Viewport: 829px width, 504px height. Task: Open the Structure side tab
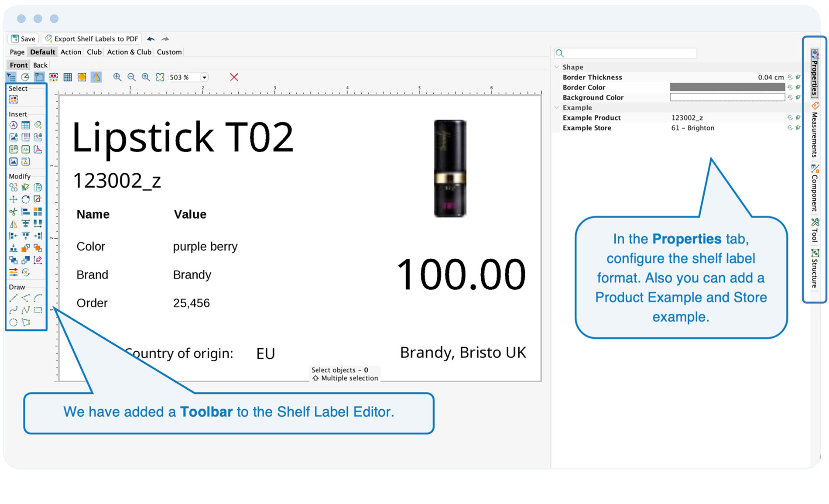pos(815,269)
